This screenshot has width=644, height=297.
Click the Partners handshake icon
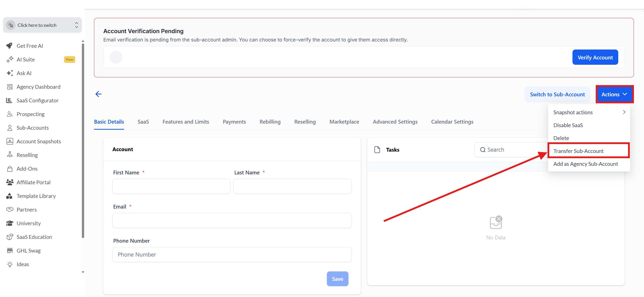(x=10, y=210)
